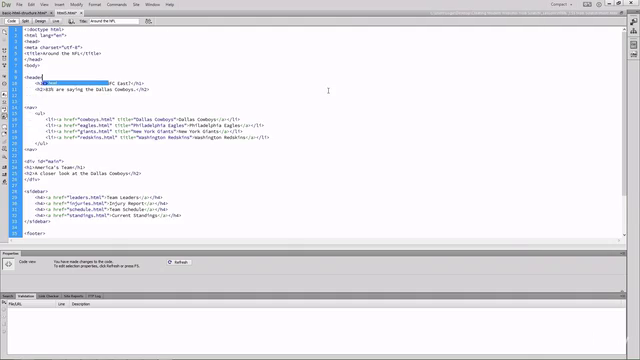Click the Balance Braces icon
Viewport: 640px width, 360px height.
4,84
